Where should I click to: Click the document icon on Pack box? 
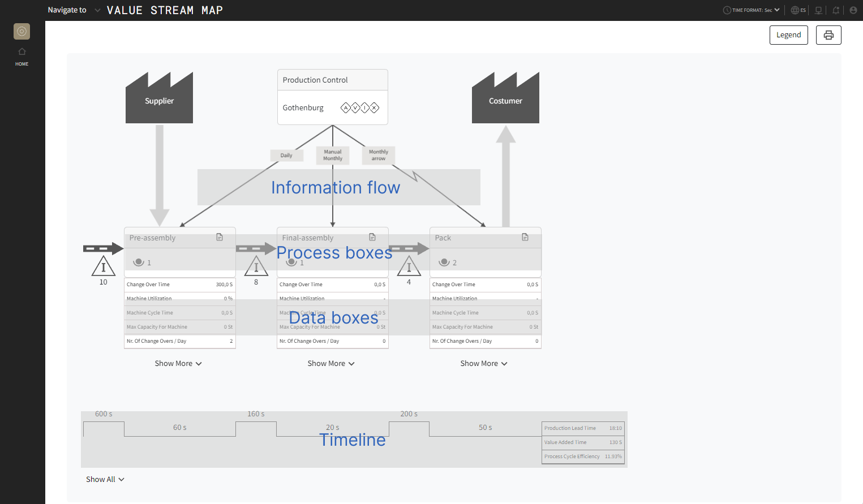pyautogui.click(x=525, y=238)
